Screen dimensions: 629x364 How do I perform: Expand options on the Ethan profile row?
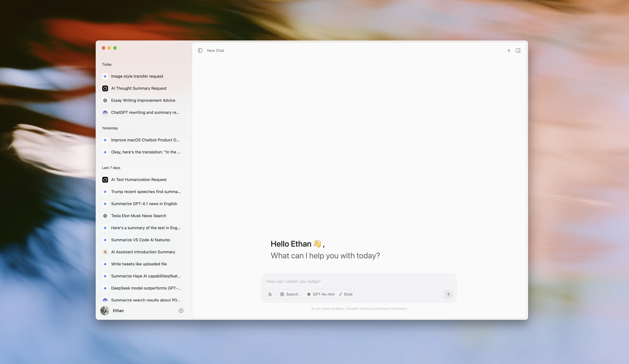tap(181, 311)
